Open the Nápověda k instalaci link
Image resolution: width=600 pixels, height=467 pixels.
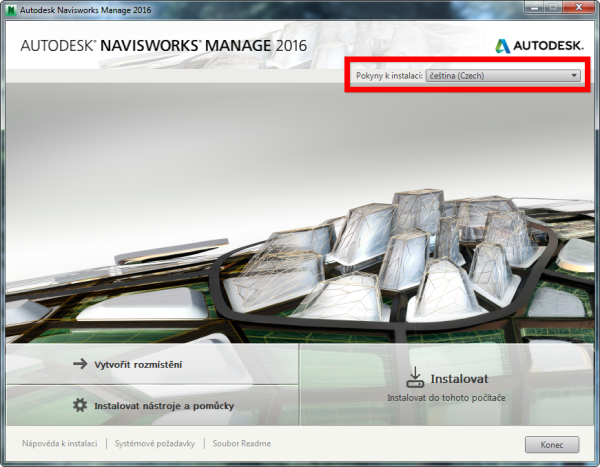click(x=59, y=443)
